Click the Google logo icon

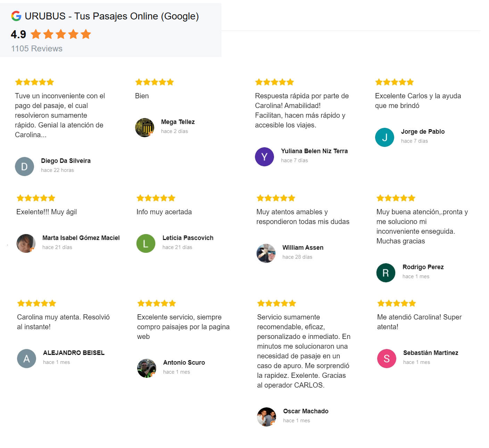[16, 16]
